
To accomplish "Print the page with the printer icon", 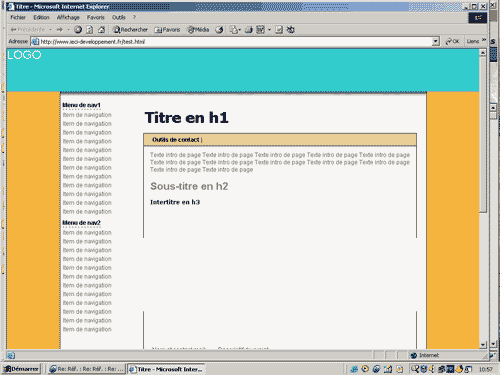I will tap(249, 30).
